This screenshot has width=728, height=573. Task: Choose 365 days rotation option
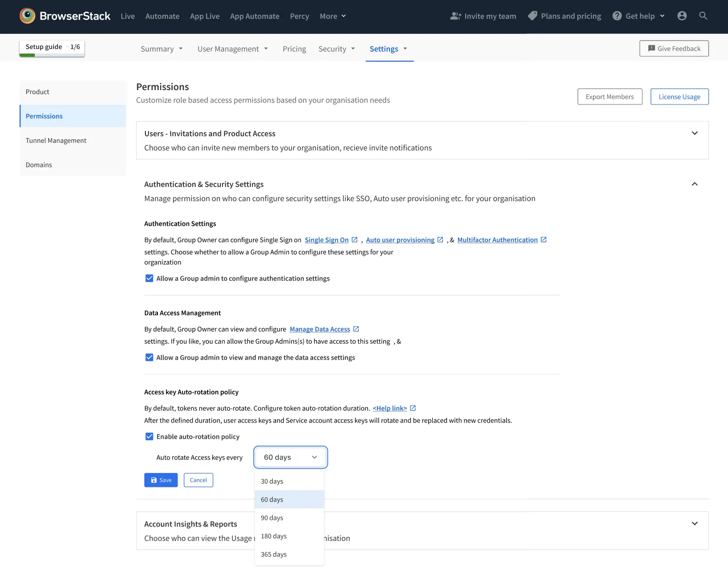(x=290, y=554)
